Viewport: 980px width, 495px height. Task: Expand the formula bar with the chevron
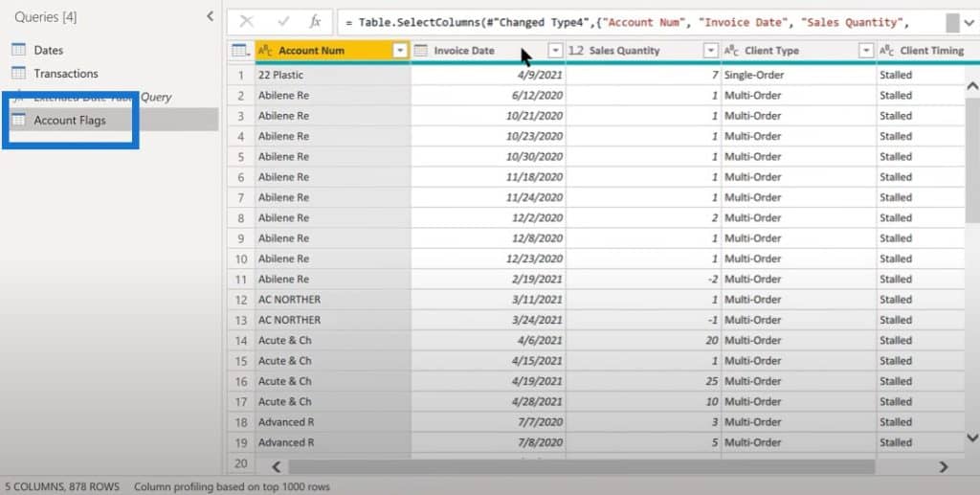(x=969, y=23)
